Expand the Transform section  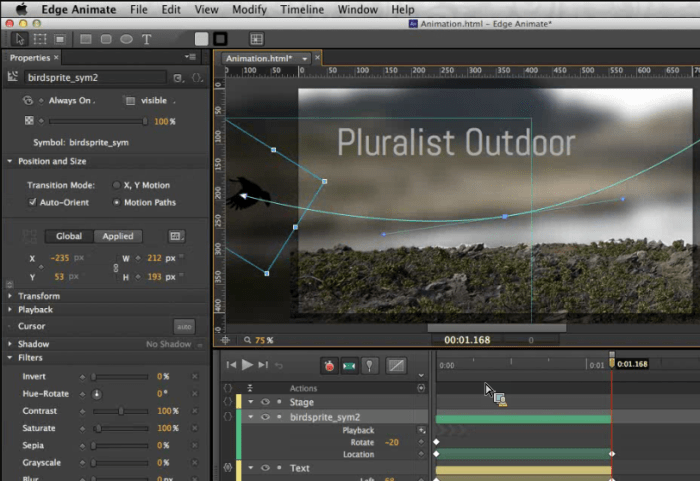(10, 296)
